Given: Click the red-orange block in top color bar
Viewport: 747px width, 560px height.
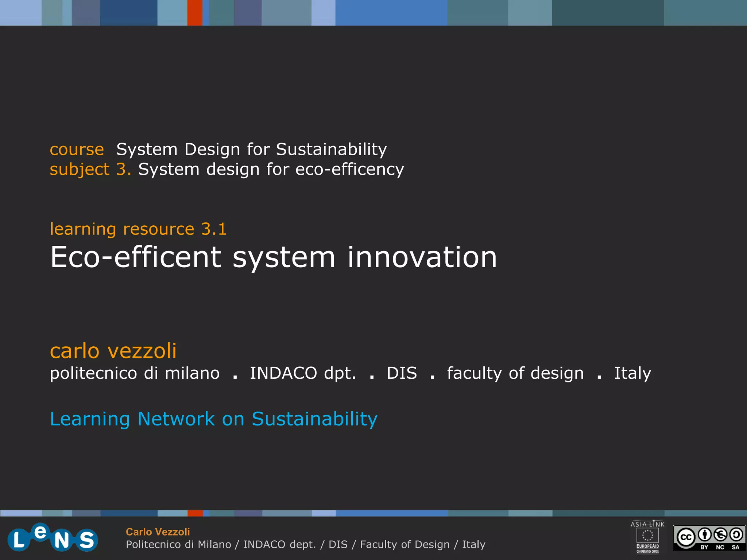Looking at the screenshot, I should (194, 13).
